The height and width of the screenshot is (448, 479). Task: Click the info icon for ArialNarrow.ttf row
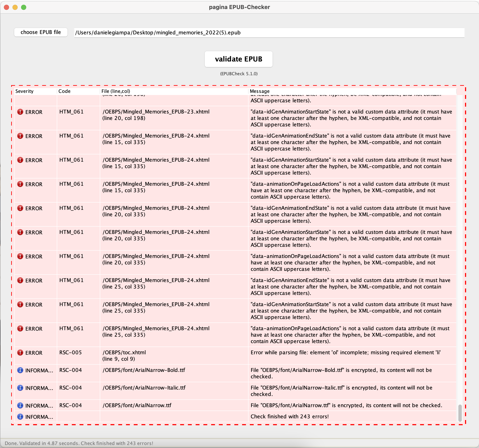click(20, 405)
